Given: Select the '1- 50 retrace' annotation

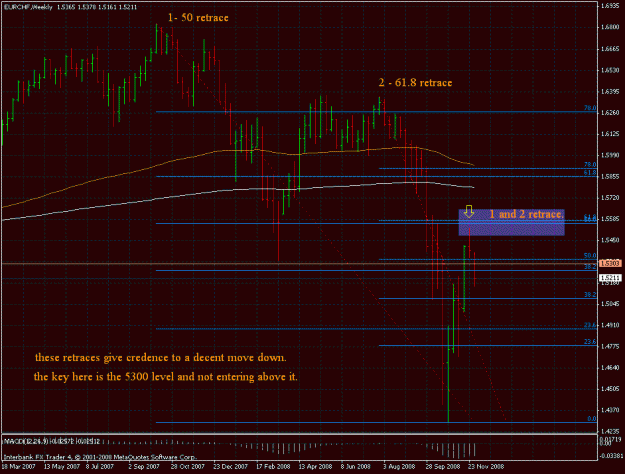Looking at the screenshot, I should 198,18.
